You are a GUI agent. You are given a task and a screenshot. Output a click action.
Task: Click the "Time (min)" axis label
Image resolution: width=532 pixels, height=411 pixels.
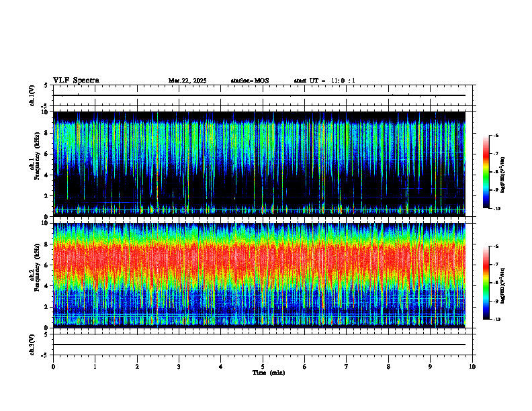pyautogui.click(x=269, y=373)
